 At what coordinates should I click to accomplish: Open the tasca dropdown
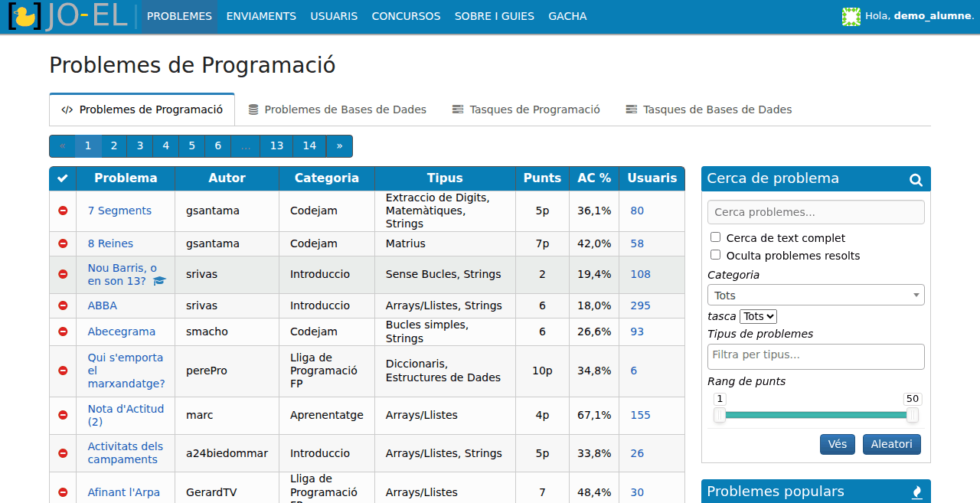pos(759,316)
